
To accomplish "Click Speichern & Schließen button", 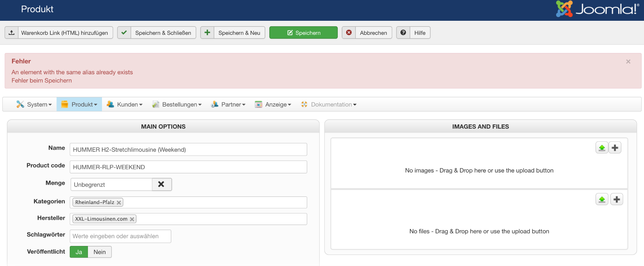I will pos(157,32).
